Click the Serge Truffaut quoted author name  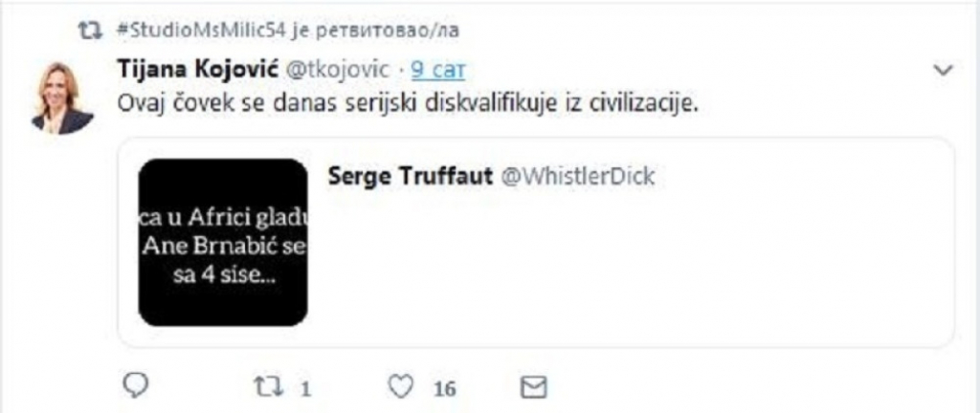(410, 177)
